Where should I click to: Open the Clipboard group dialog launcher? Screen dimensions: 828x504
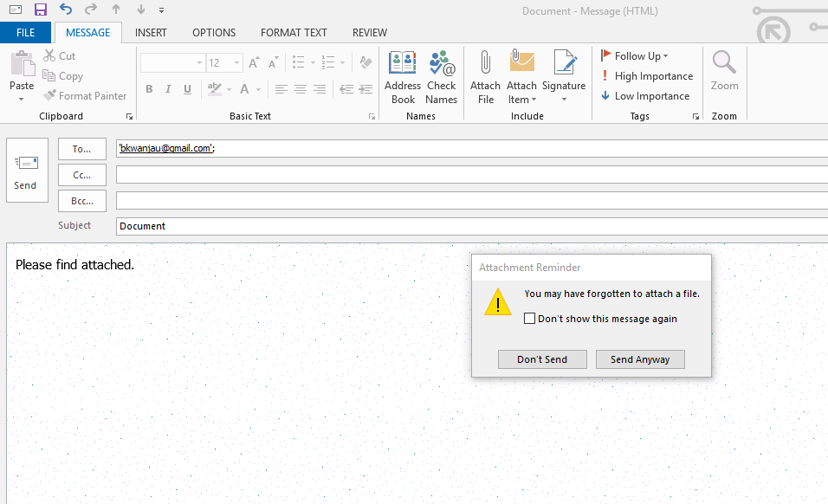[129, 117]
